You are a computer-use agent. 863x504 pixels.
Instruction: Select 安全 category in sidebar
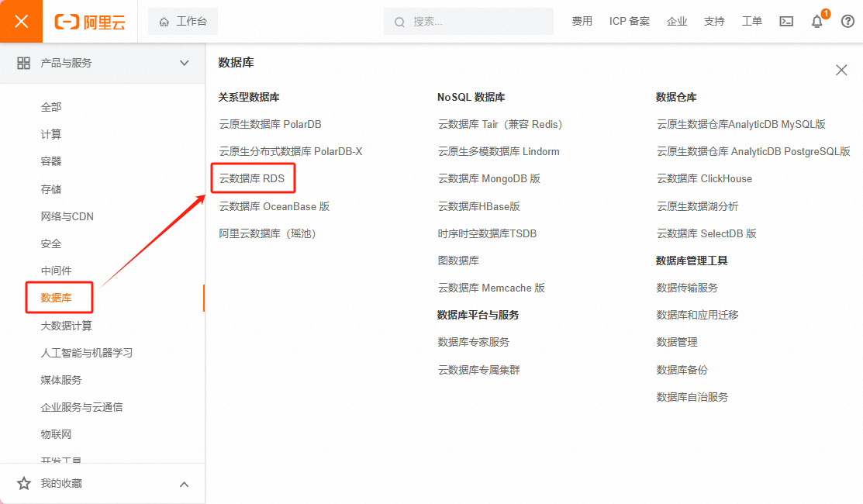pos(51,243)
